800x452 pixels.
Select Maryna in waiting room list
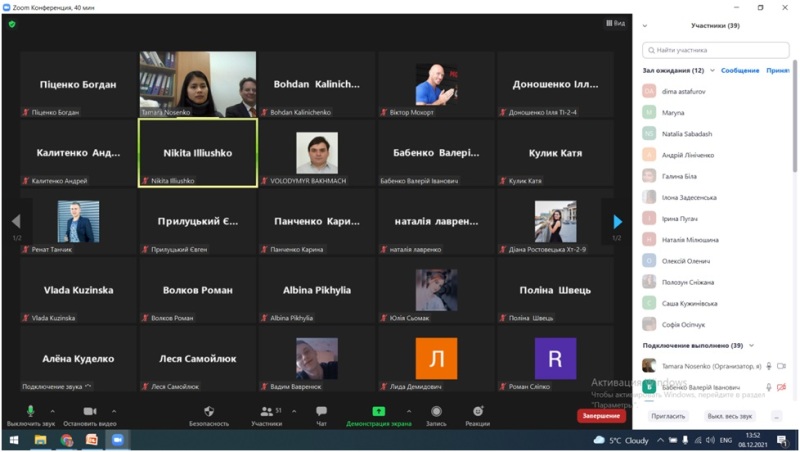(x=715, y=113)
